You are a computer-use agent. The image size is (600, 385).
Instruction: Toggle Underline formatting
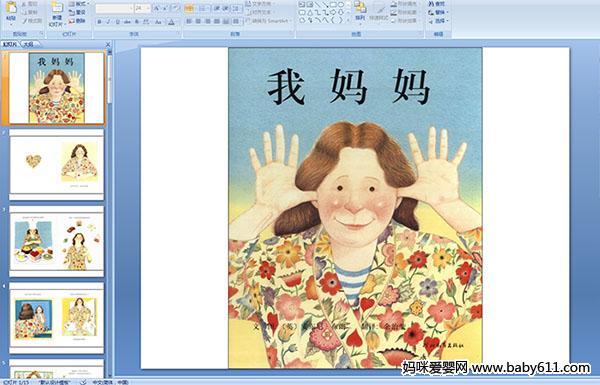(x=117, y=22)
